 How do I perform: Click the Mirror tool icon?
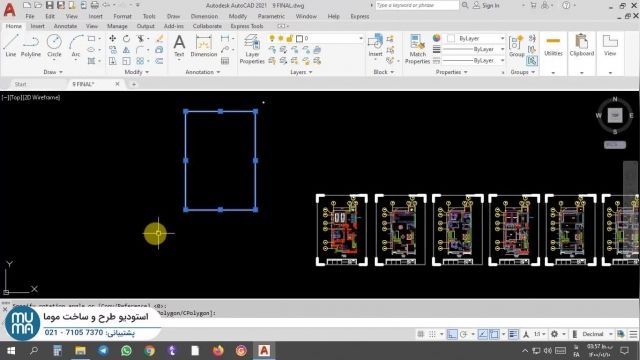pos(127,50)
